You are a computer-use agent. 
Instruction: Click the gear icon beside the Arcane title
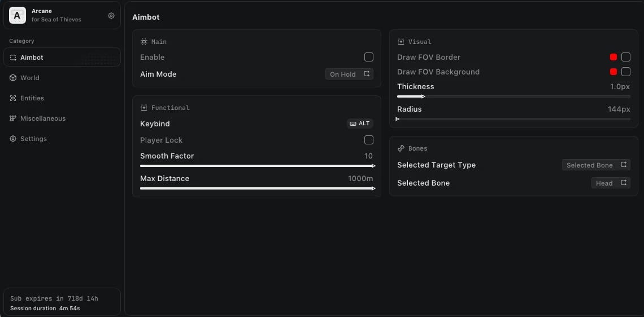point(111,16)
